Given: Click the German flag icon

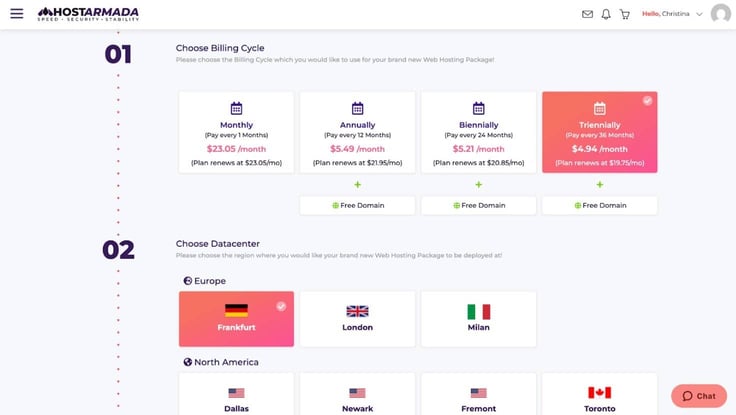Looking at the screenshot, I should (237, 310).
